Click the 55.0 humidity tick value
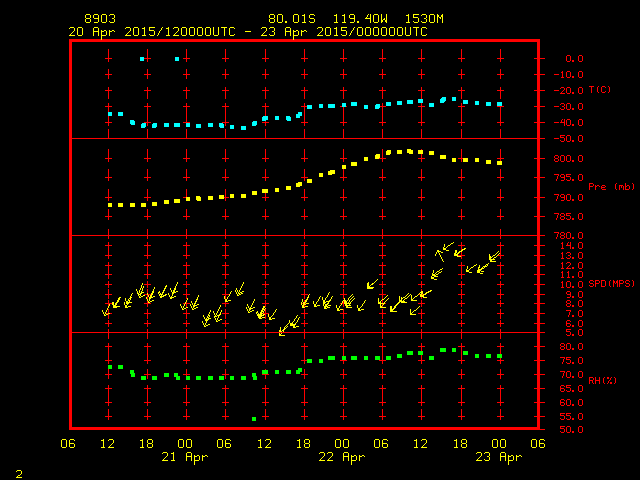 pyautogui.click(x=571, y=417)
